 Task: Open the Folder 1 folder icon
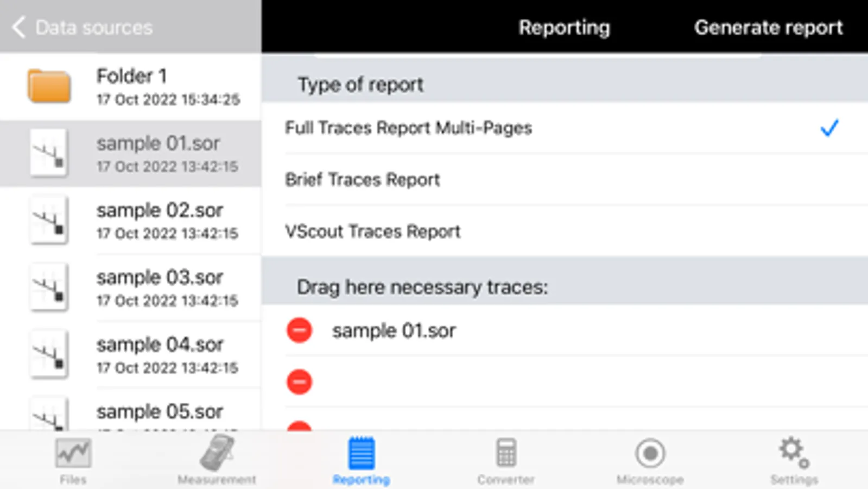click(49, 86)
